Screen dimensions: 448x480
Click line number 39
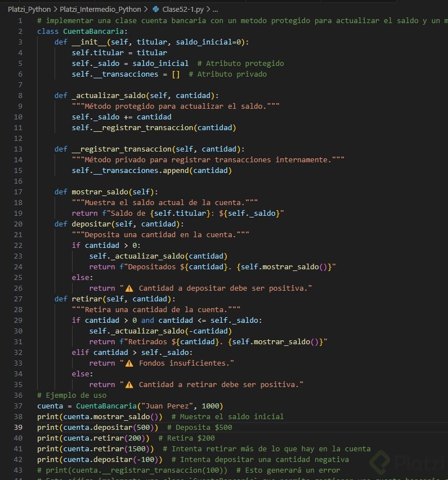(18, 428)
